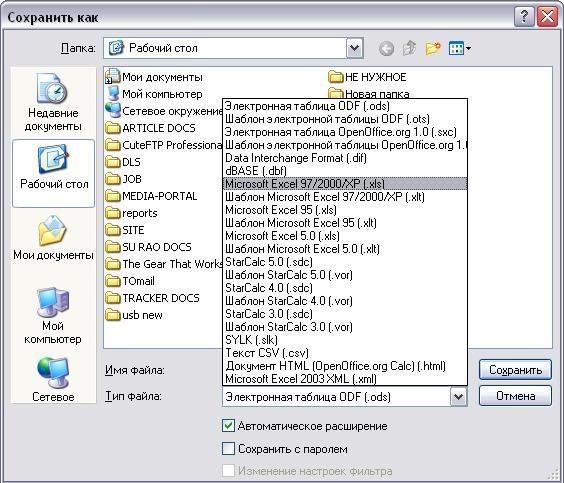The width and height of the screenshot is (564, 483).
Task: Choose Документ HTML (OpenOffice.org Calc) (.html)
Action: click(x=345, y=366)
